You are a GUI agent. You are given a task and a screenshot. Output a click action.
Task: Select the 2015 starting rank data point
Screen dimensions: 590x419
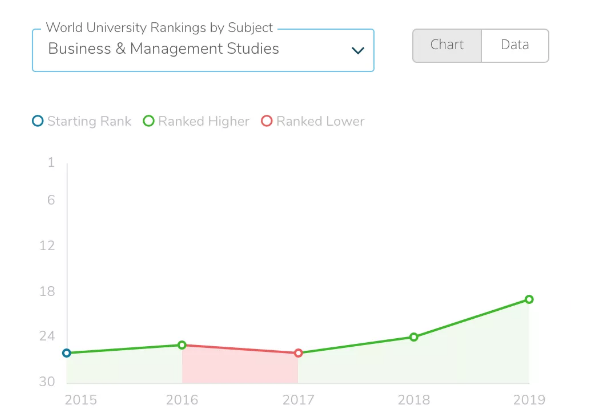tap(67, 353)
